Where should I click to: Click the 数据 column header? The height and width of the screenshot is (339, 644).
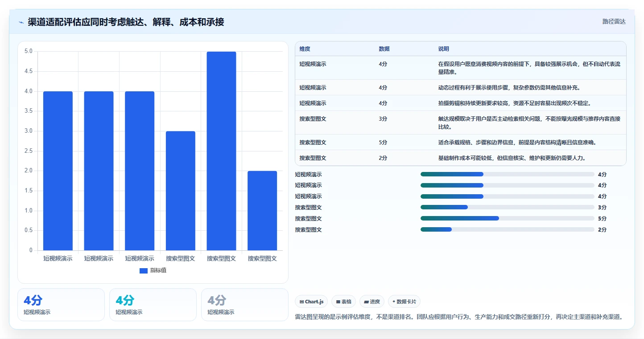pyautogui.click(x=384, y=49)
